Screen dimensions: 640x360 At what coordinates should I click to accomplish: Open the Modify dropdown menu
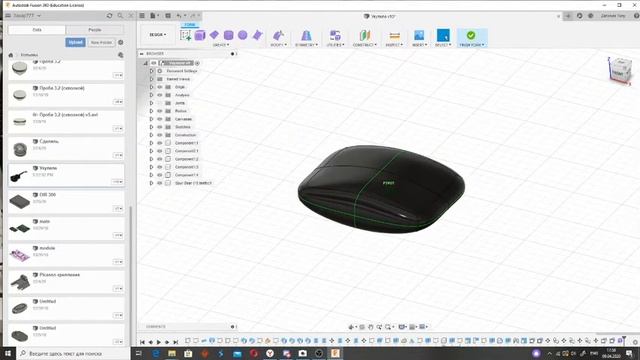[278, 45]
